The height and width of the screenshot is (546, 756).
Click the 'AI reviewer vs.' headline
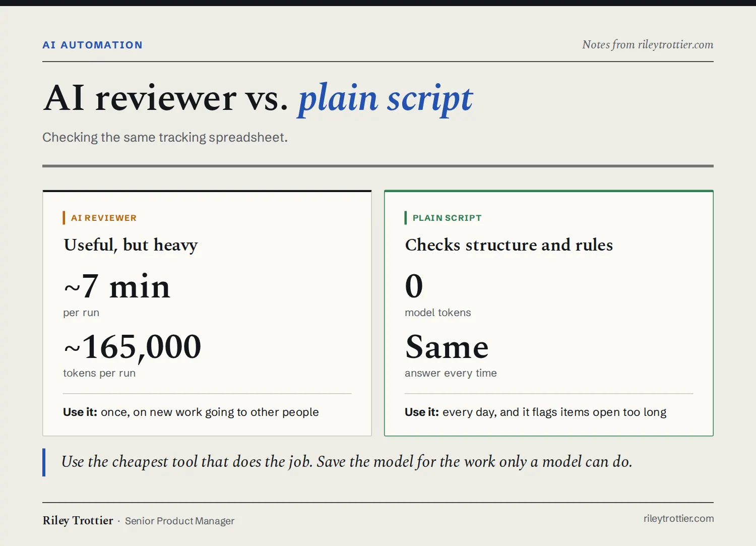pos(166,97)
